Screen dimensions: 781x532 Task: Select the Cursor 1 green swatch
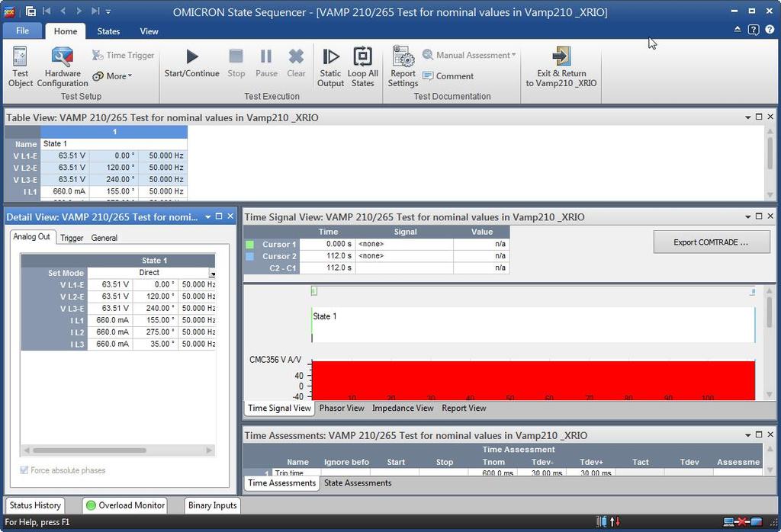250,245
